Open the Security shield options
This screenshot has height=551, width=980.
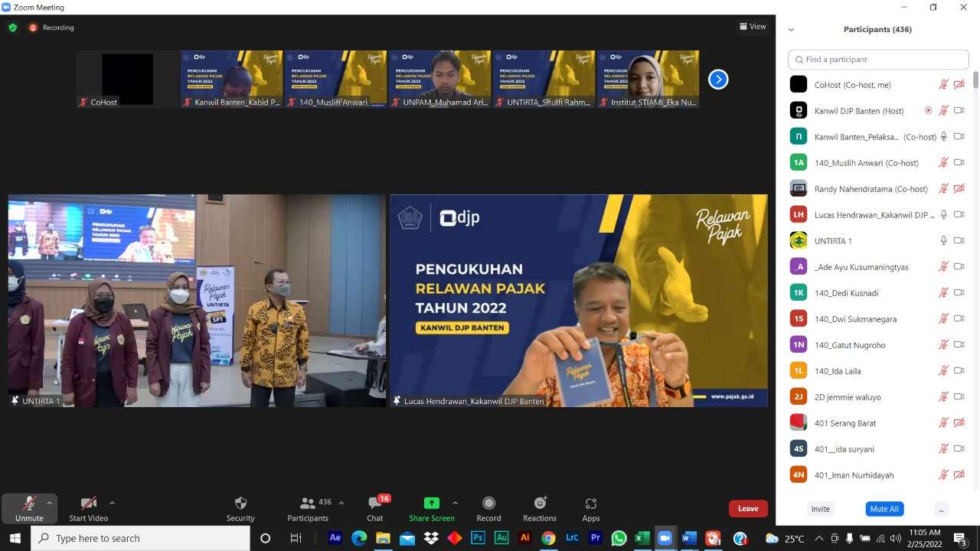click(240, 503)
